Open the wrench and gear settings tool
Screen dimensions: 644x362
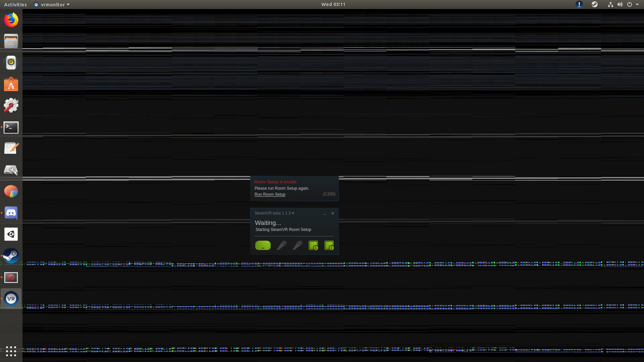pos(11,106)
